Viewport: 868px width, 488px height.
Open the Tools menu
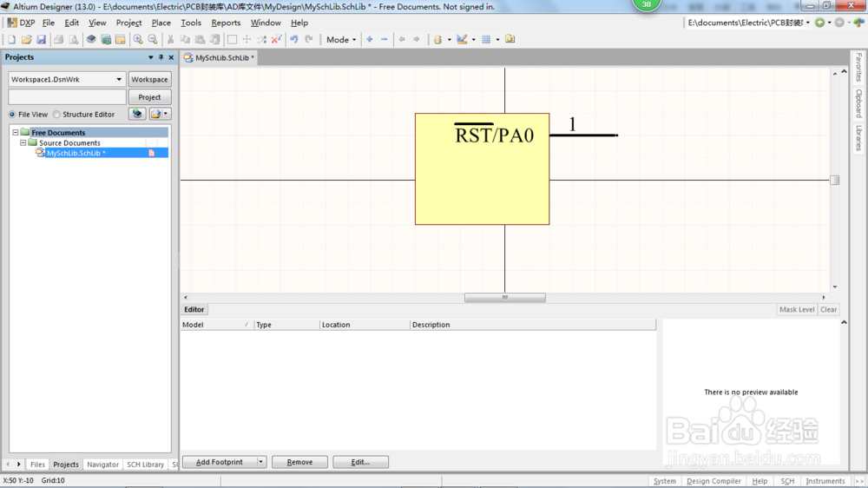coord(191,23)
